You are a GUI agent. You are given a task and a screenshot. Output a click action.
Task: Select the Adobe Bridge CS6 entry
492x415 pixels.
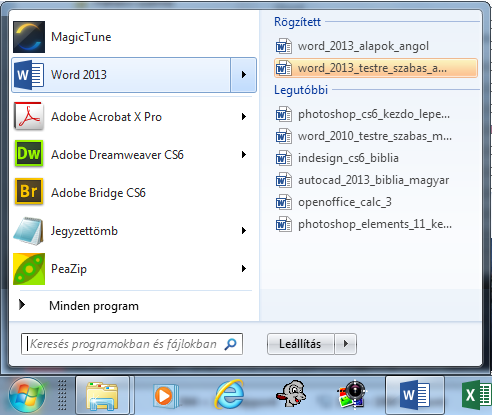click(134, 193)
